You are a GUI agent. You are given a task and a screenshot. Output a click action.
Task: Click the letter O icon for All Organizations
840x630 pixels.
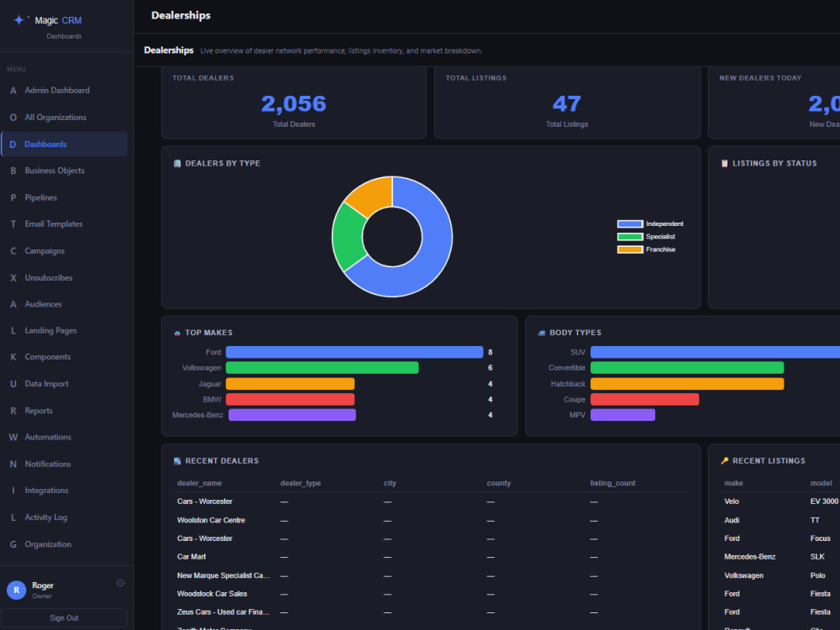click(x=13, y=118)
